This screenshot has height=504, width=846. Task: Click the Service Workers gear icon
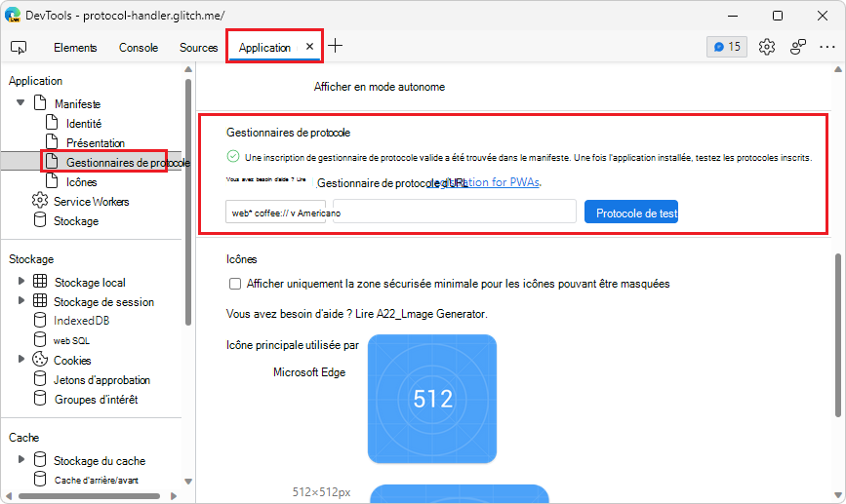click(x=39, y=201)
